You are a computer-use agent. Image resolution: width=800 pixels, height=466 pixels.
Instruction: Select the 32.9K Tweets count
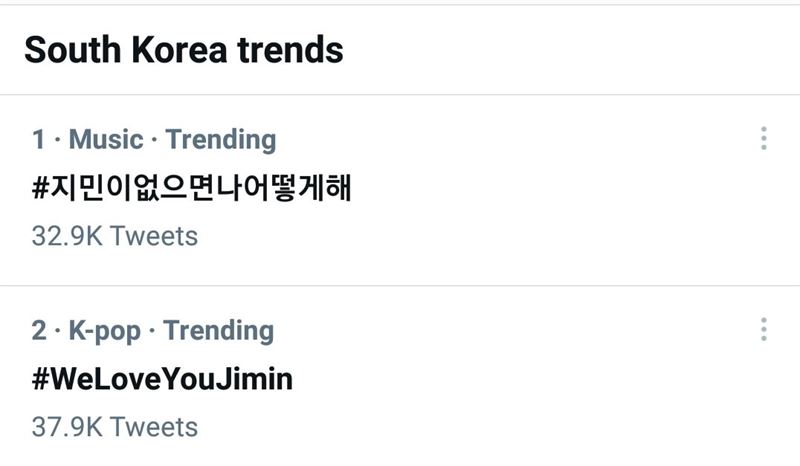pyautogui.click(x=114, y=236)
